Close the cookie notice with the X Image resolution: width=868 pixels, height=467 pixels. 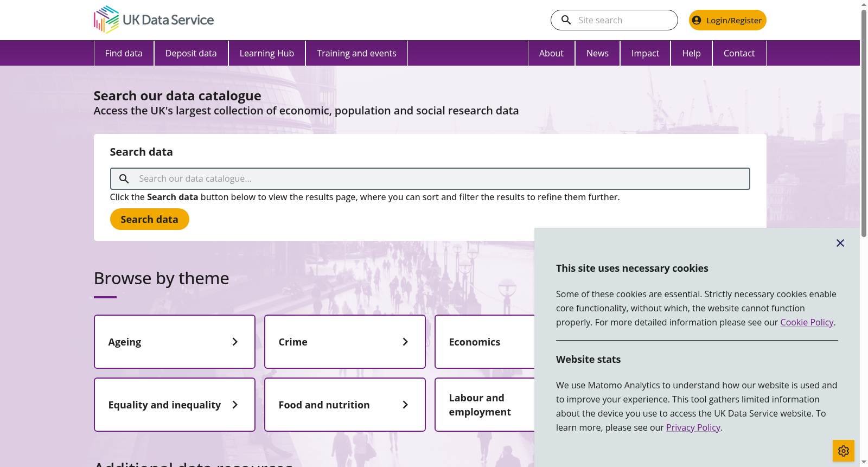(x=840, y=243)
